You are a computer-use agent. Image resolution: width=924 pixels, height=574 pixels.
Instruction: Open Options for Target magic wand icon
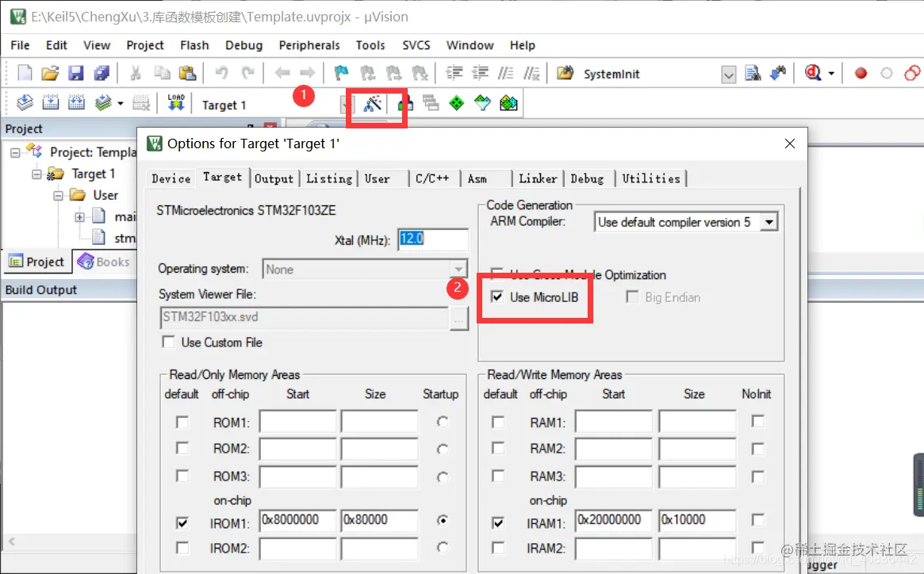[373, 105]
